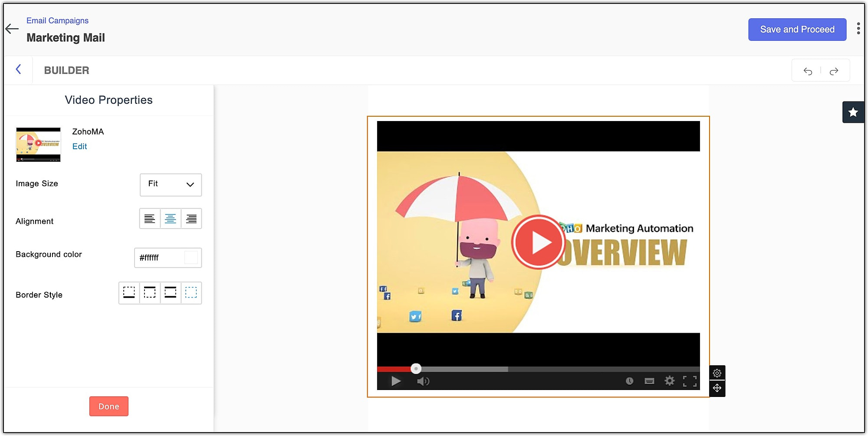Open the background color swatch picker
This screenshot has width=868, height=436.
[x=191, y=258]
